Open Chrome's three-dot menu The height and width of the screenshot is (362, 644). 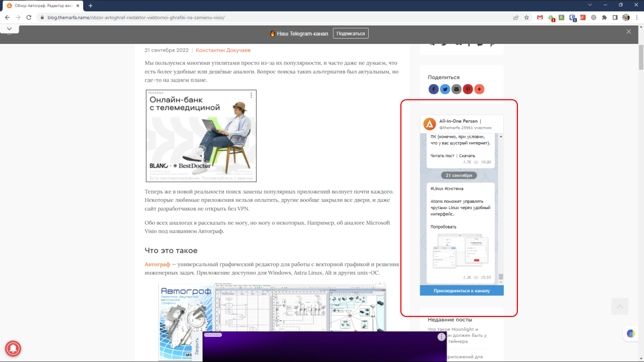[636, 17]
